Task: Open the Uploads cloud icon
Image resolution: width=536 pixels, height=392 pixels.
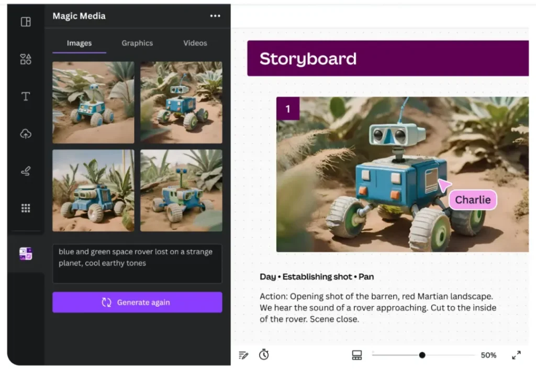Action: (x=26, y=133)
